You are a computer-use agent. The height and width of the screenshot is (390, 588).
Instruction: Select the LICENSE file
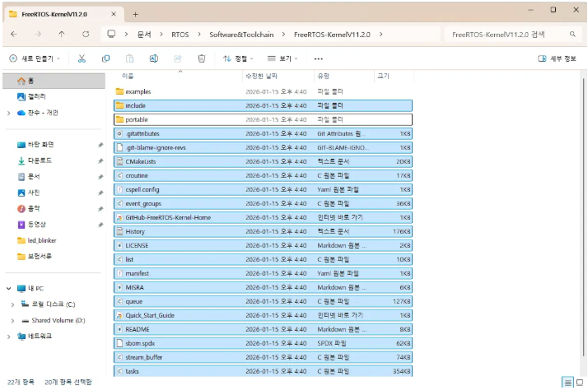(x=263, y=245)
